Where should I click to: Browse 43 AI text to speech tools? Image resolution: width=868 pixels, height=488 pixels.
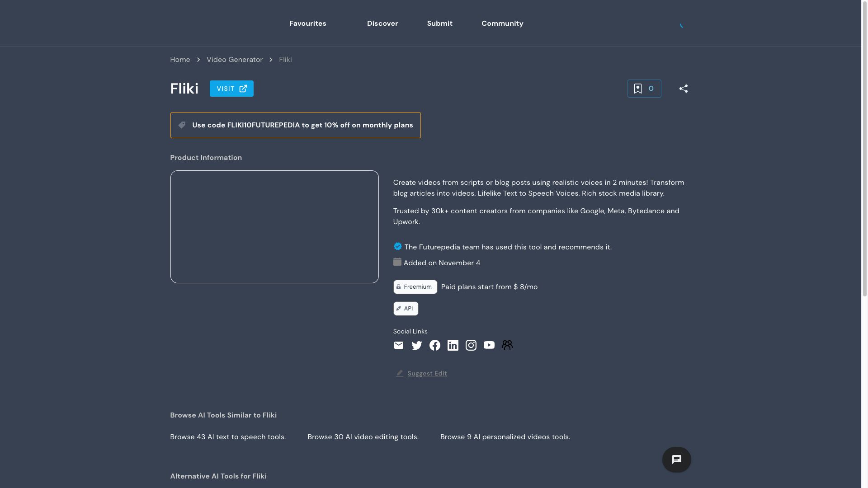[x=228, y=437]
